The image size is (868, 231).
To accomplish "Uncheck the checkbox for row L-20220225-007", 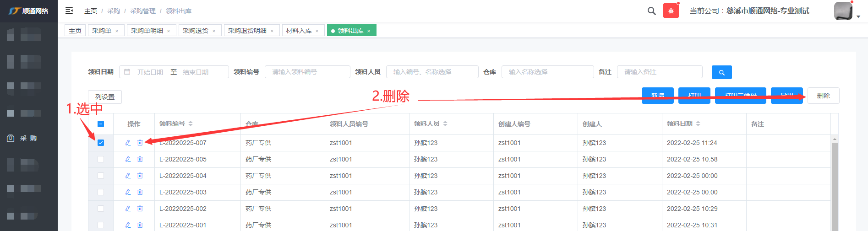I will (101, 143).
